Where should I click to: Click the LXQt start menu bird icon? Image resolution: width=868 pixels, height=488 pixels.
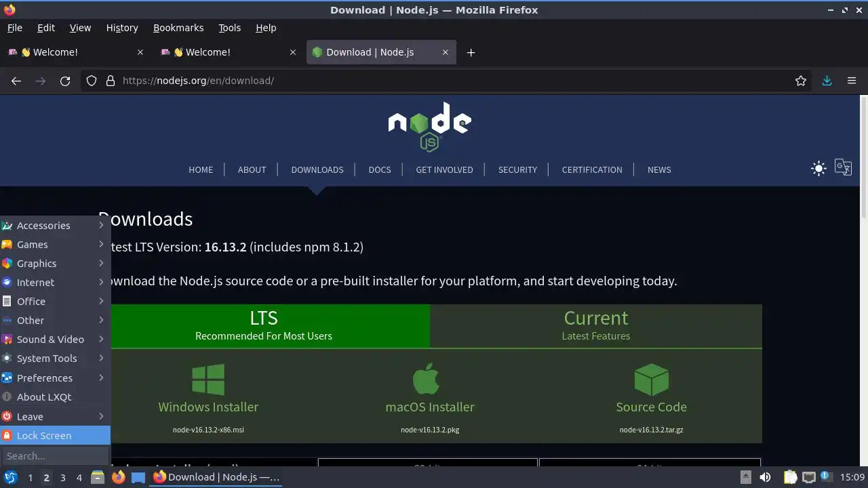[11, 477]
